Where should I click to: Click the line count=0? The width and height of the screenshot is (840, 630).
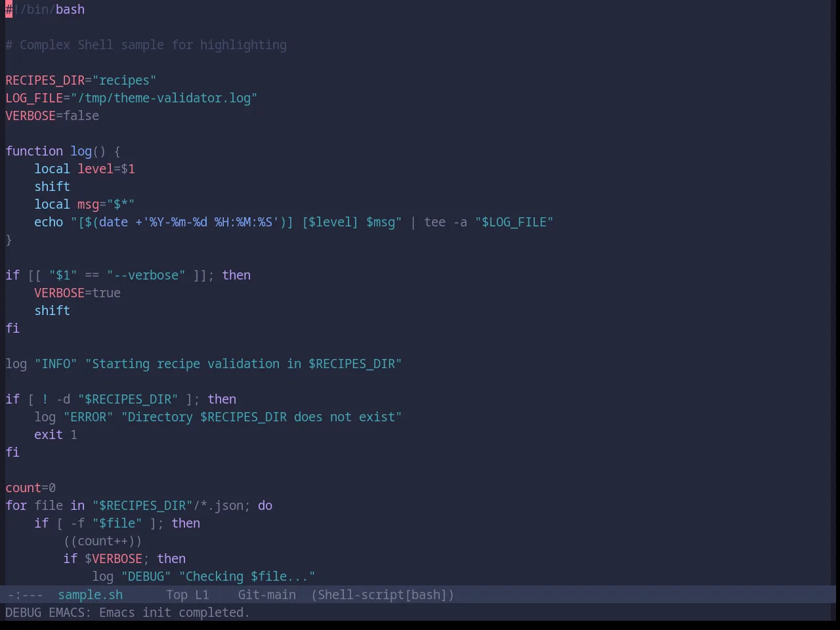(31, 488)
